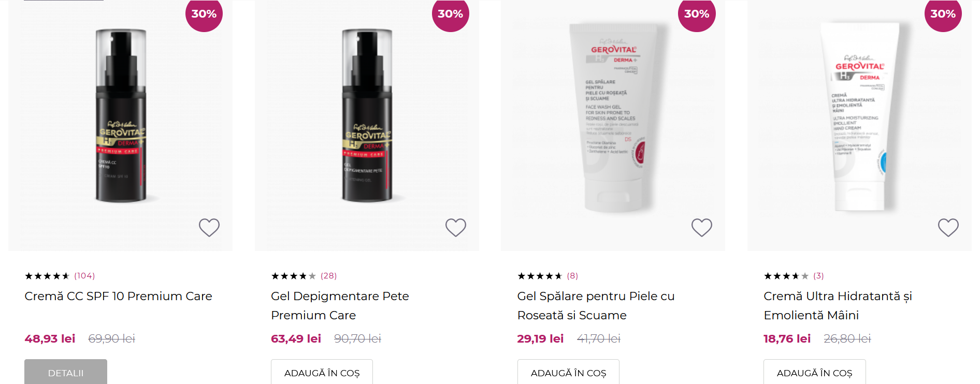Open Cremă Ultra Hidratantă și Emolientă Mâini link
Image resolution: width=980 pixels, height=384 pixels.
tap(838, 305)
